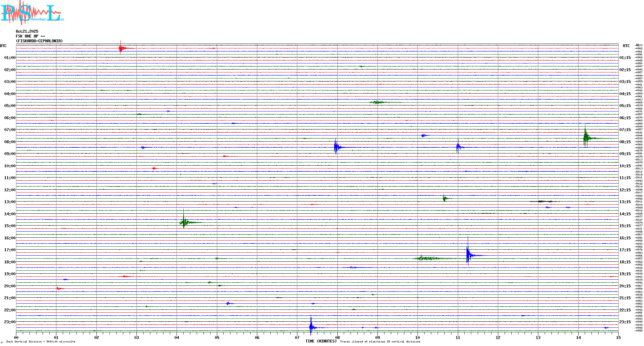Viewport: 644px width, 346px height.
Task: Click the TIME (MINUTES) axis title
Action: pos(321,341)
